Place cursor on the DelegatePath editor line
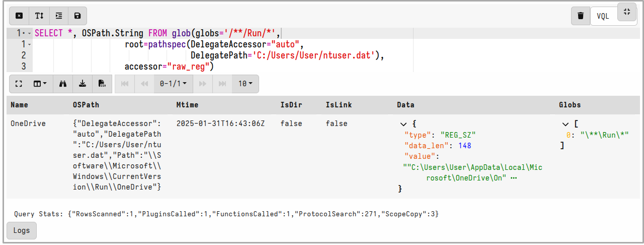This screenshot has width=644, height=245. click(x=287, y=55)
